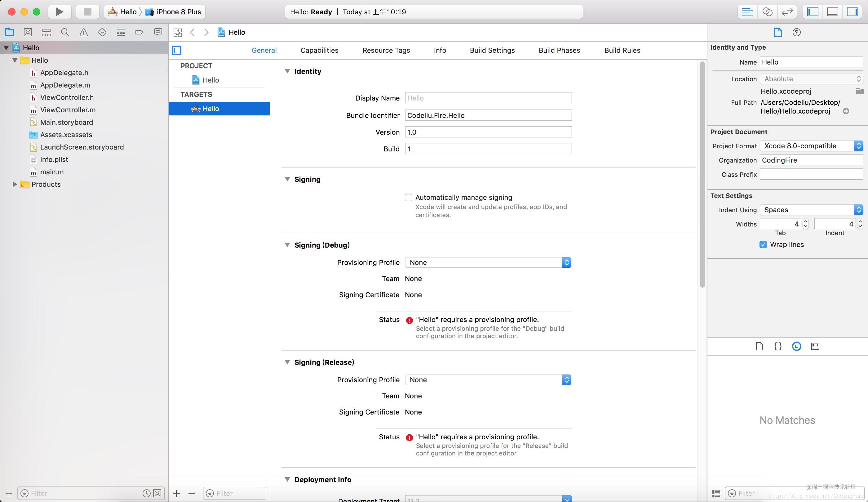Open the Project Format dropdown

click(x=811, y=146)
